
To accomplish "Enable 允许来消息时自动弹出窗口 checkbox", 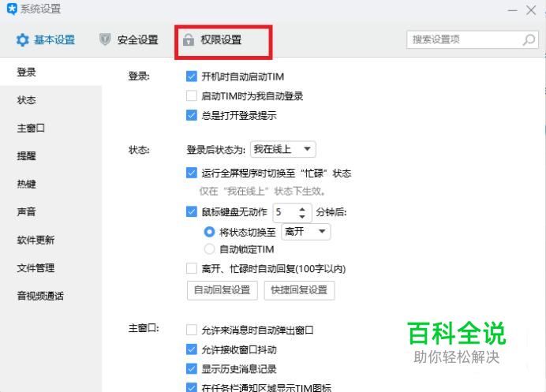I will pyautogui.click(x=192, y=330).
